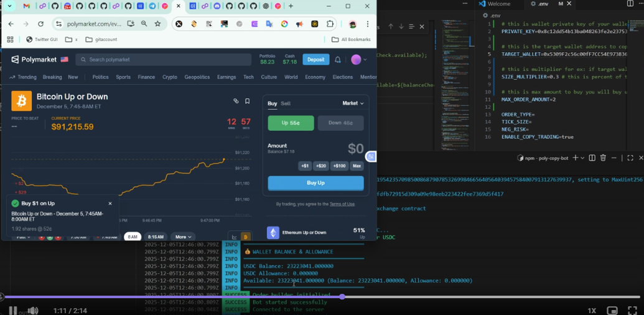Bookmark this page with the star
The width and height of the screenshot is (644, 315).
click(x=157, y=24)
